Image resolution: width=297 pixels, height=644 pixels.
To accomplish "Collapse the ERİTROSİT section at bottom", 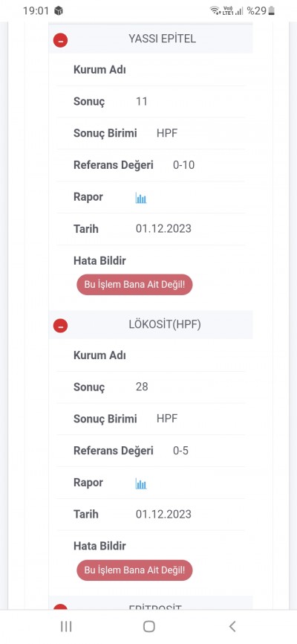I will 60,607.
